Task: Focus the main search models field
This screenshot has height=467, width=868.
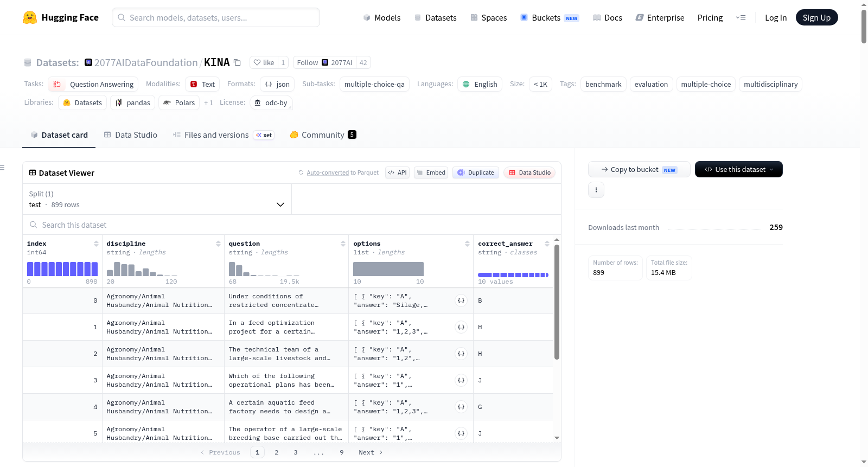Action: coord(216,17)
